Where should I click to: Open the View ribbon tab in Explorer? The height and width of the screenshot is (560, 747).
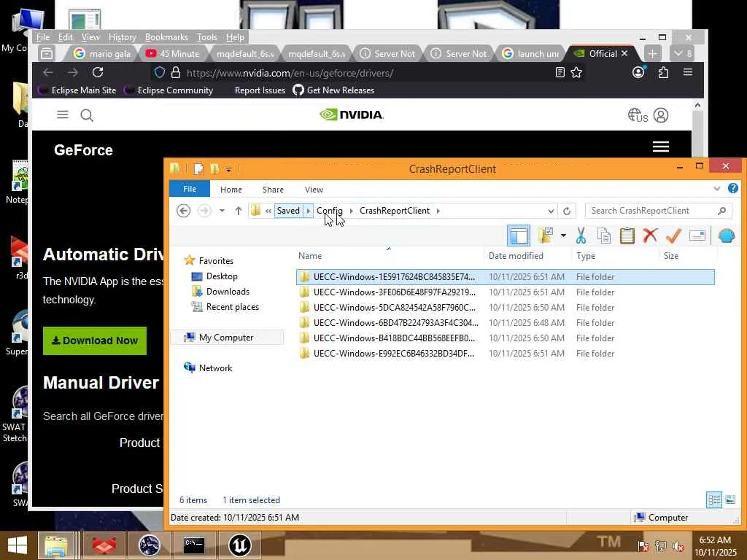pyautogui.click(x=314, y=190)
